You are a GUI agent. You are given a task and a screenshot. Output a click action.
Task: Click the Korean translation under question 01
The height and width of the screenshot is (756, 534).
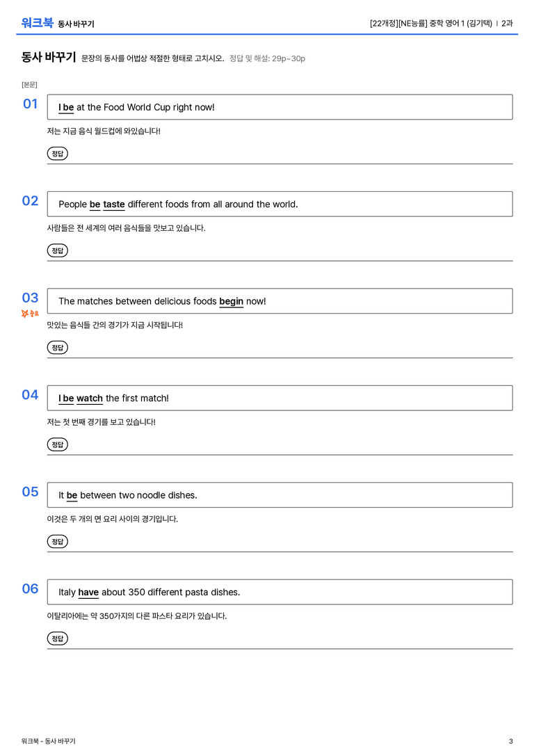[x=104, y=131]
